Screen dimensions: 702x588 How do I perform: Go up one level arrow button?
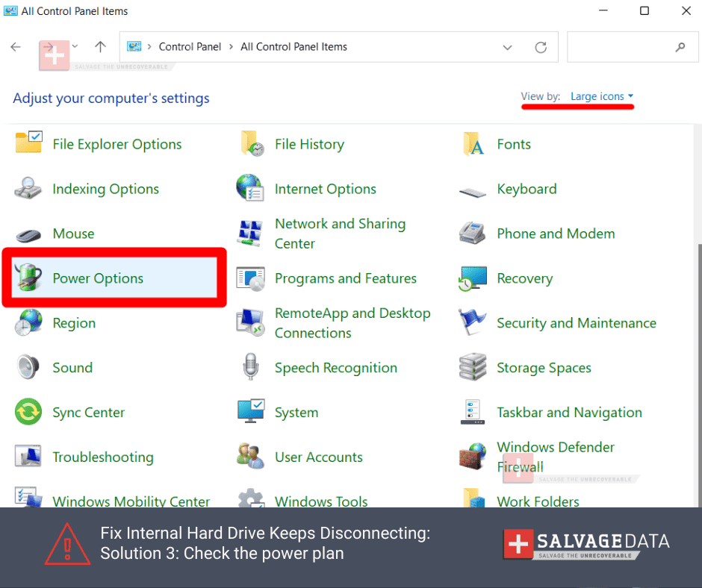(x=100, y=46)
